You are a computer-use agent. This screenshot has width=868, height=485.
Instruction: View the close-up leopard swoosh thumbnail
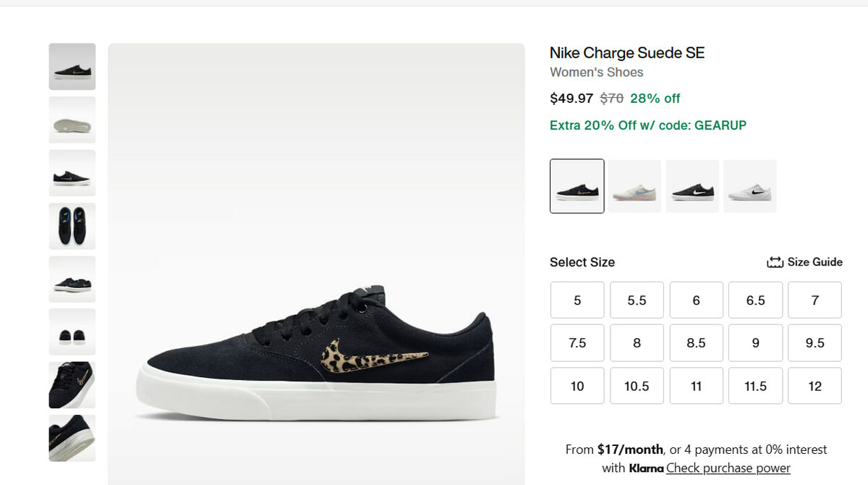[x=72, y=384]
